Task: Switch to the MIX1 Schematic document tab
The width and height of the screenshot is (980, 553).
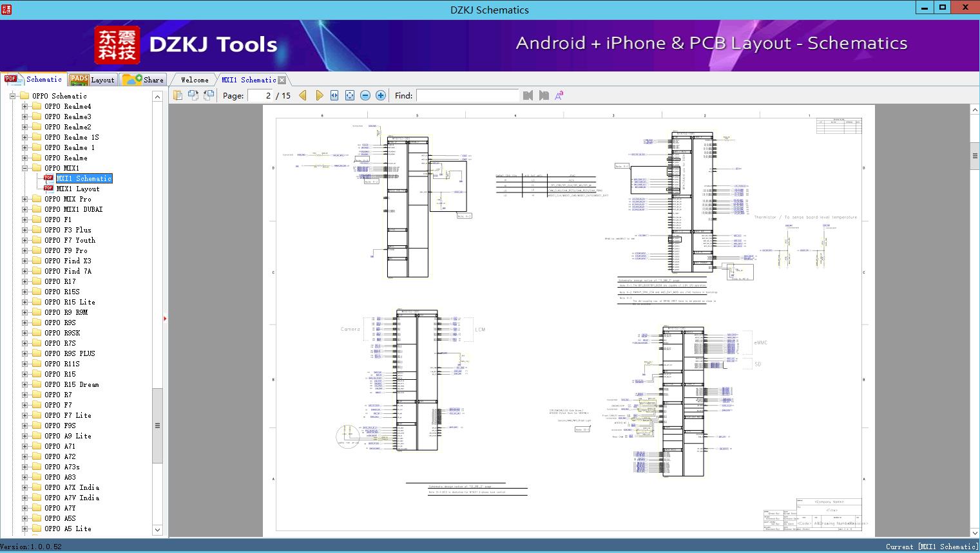Action: (x=249, y=80)
